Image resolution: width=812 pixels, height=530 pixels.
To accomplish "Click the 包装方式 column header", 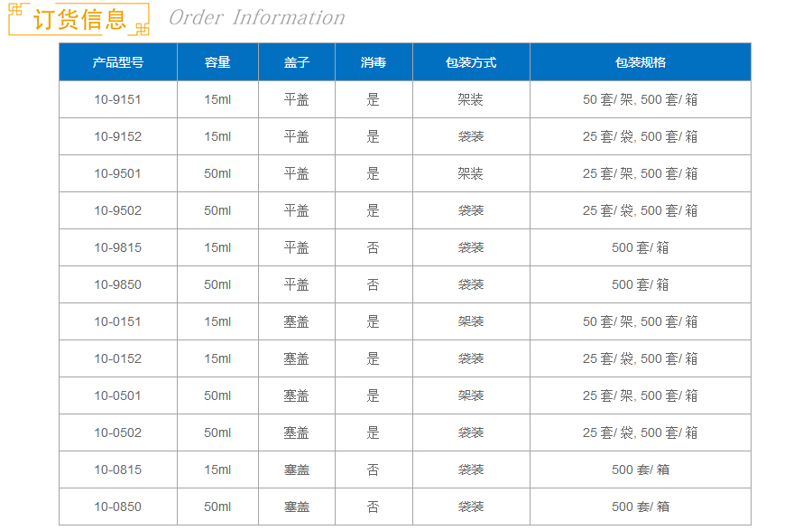I will (x=471, y=62).
